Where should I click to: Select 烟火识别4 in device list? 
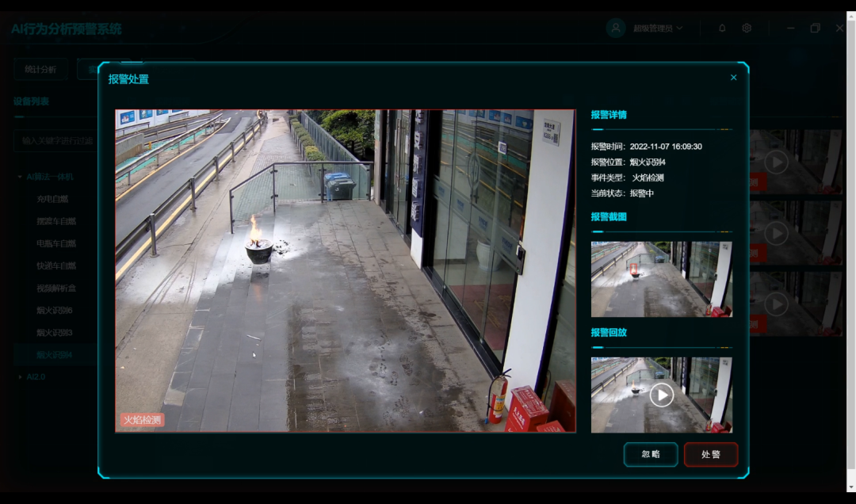tap(55, 355)
